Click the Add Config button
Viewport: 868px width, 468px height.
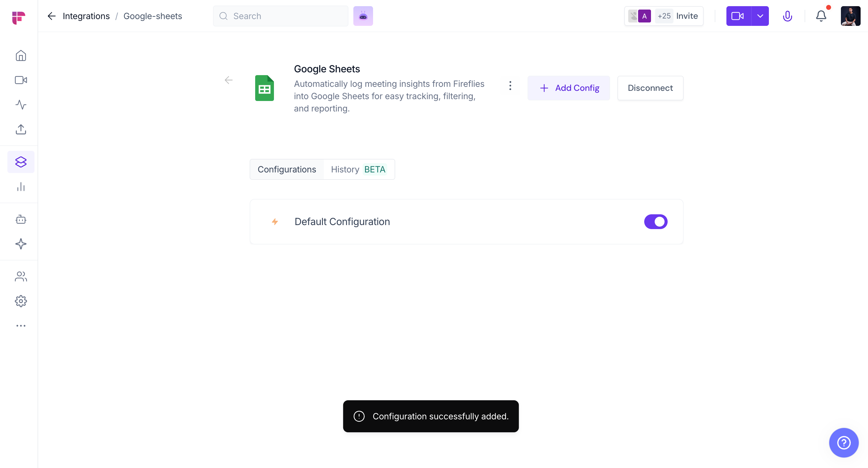click(569, 88)
